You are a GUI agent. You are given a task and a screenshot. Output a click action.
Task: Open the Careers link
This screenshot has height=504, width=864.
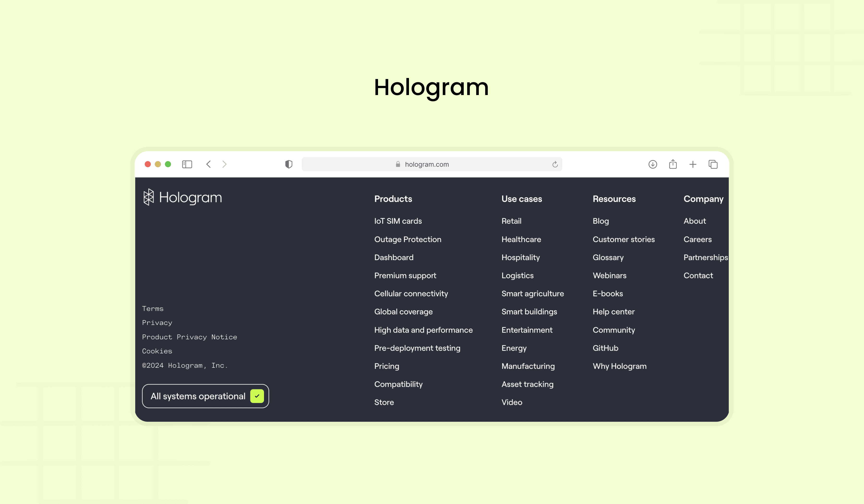pos(697,239)
